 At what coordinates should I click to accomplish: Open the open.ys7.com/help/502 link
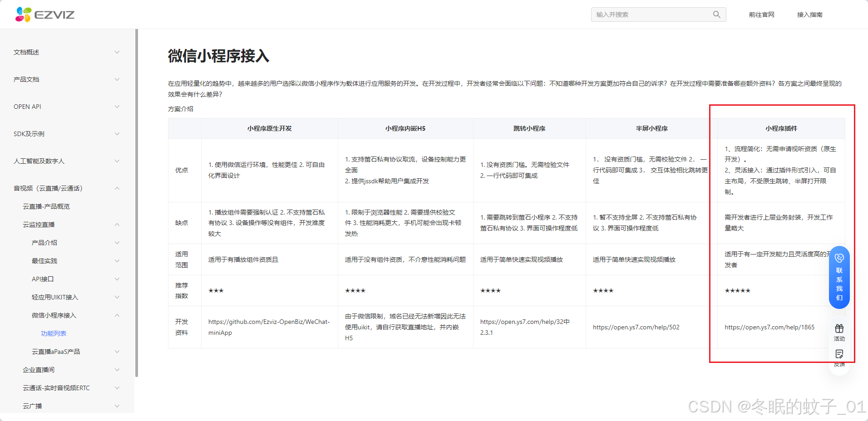coord(636,327)
